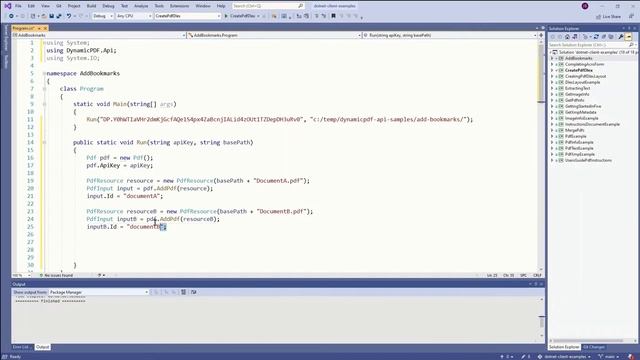Click Visual Studio logo icon
The height and width of the screenshot is (360, 640).
click(x=7, y=6)
